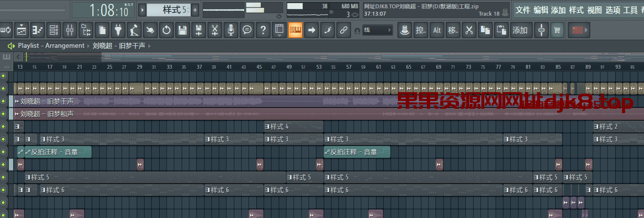Click the plus button next to 样式 5
644x218 pixels.
click(x=195, y=9)
